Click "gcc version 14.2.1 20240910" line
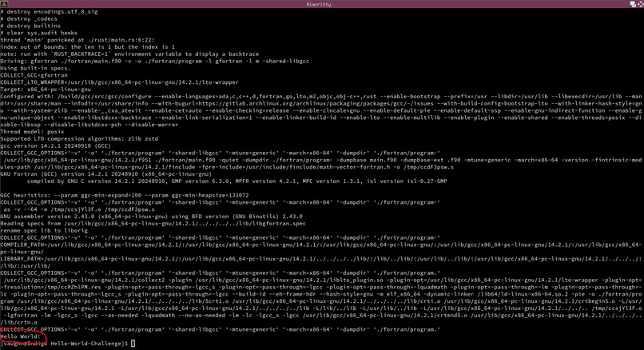Image resolution: width=644 pixels, height=350 pixels. (55, 145)
